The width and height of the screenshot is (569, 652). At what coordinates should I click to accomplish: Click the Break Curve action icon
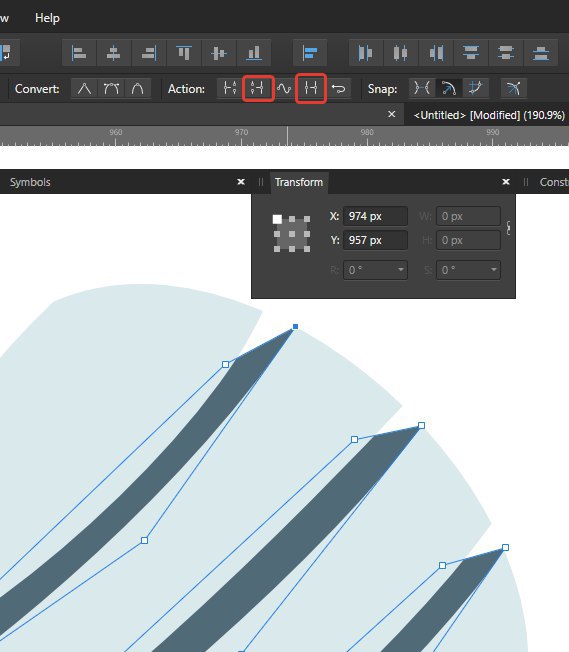(x=230, y=88)
